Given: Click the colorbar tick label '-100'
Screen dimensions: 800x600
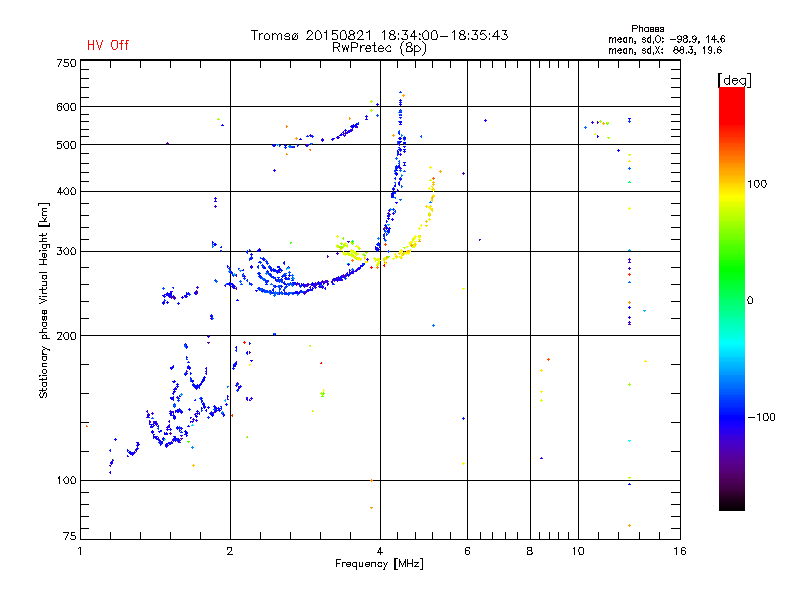Looking at the screenshot, I should (x=761, y=417).
